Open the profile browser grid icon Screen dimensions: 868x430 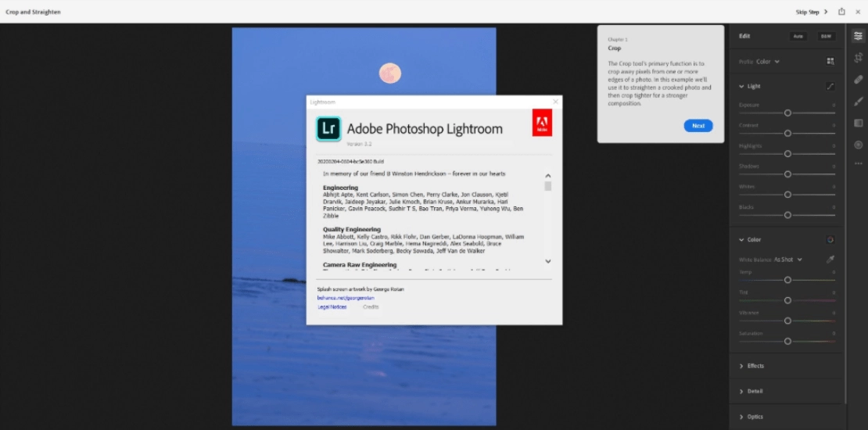[830, 62]
